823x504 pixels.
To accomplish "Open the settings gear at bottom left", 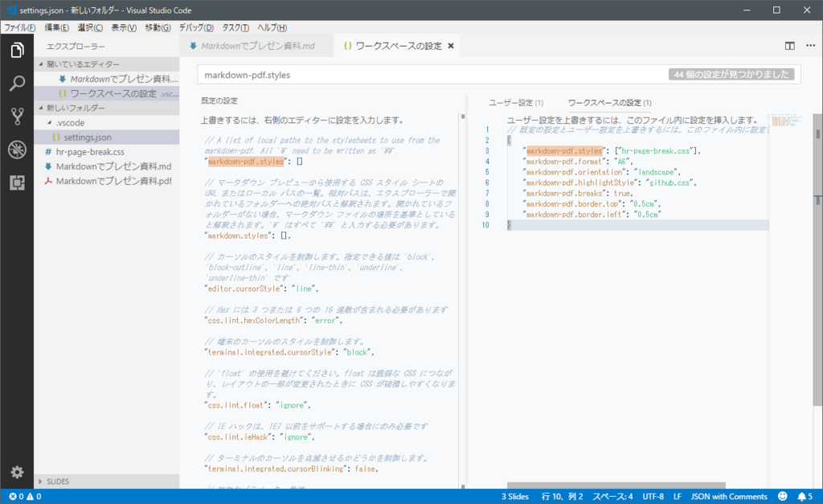I will [x=16, y=473].
